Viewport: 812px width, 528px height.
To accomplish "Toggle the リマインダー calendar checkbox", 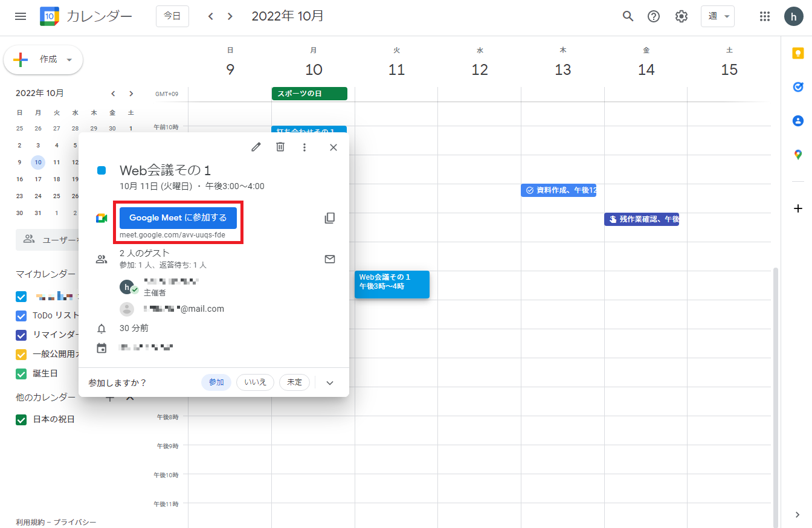I will (21, 335).
